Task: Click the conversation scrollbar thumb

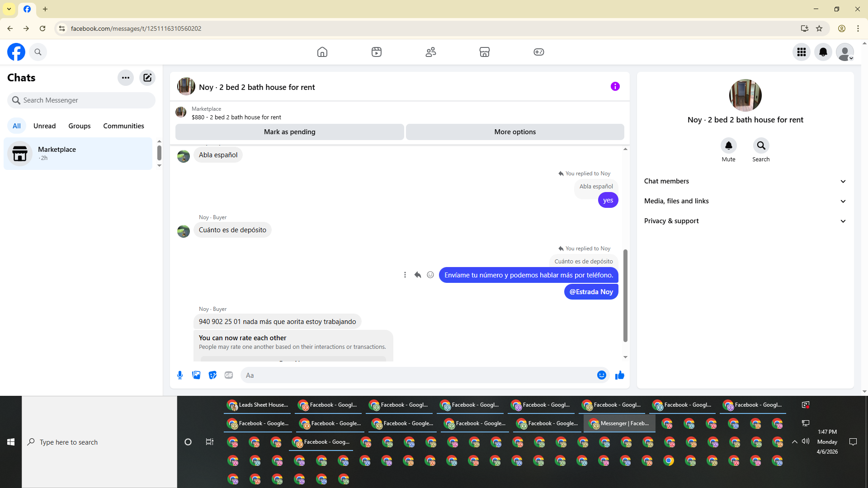Action: [x=626, y=296]
